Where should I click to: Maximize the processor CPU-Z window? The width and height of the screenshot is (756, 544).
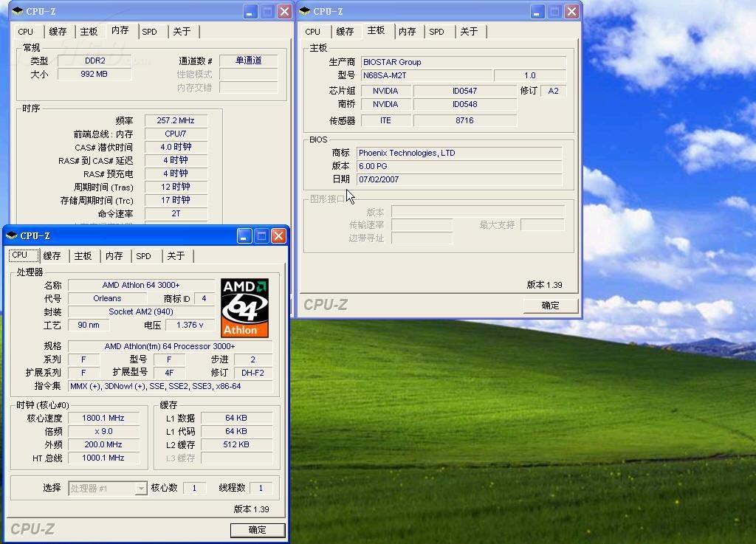click(x=261, y=236)
